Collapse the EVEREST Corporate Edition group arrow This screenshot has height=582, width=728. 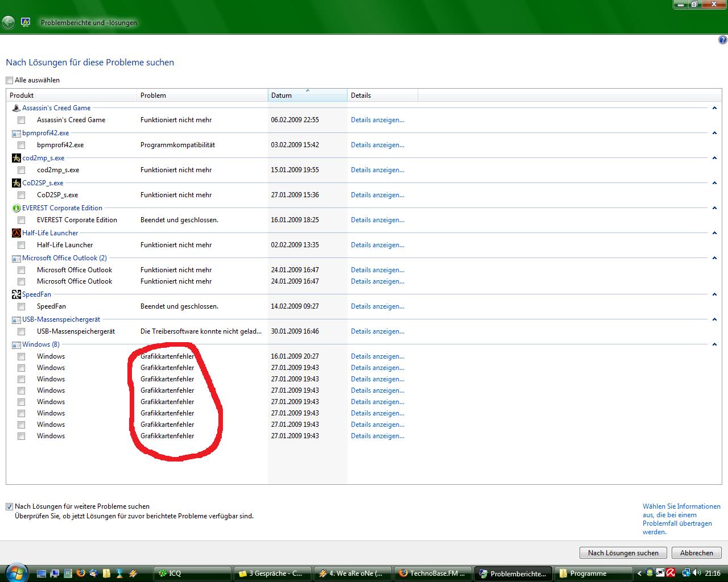coord(714,208)
